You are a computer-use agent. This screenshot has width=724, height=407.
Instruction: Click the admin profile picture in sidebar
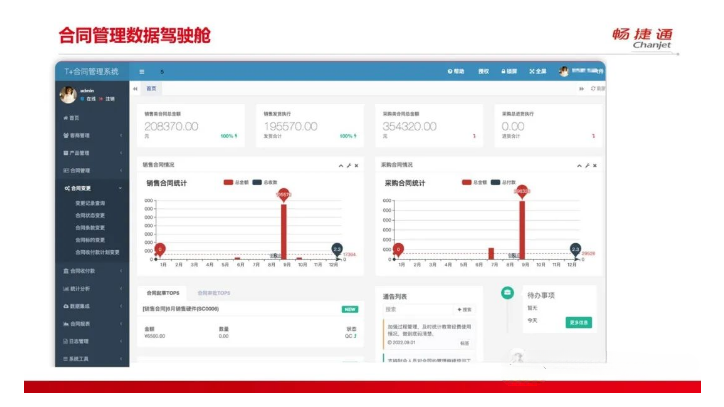(x=68, y=95)
